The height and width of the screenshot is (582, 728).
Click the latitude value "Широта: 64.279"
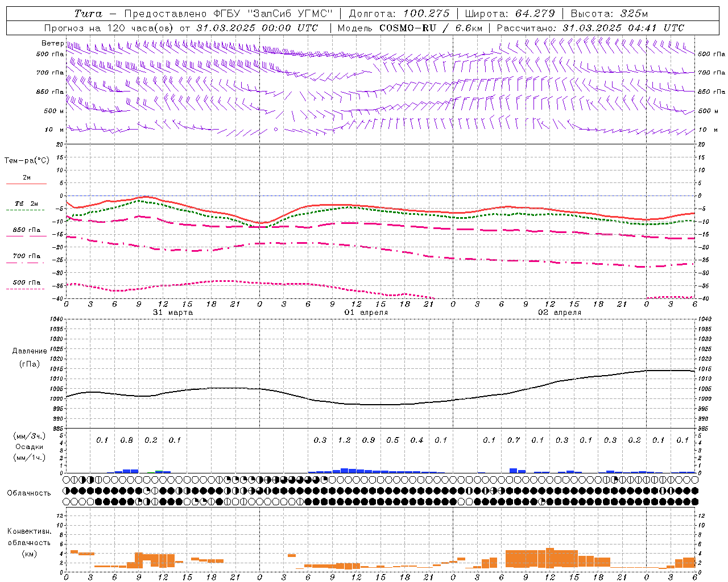point(510,14)
